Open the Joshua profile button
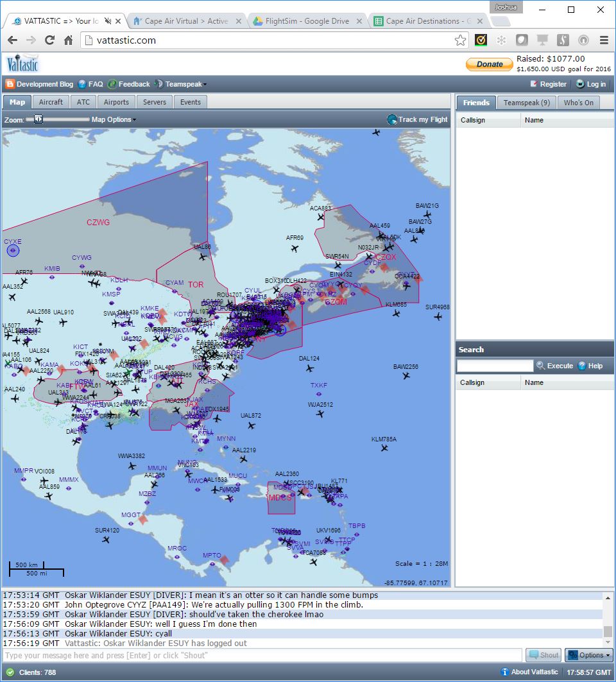The image size is (616, 682). [x=506, y=7]
